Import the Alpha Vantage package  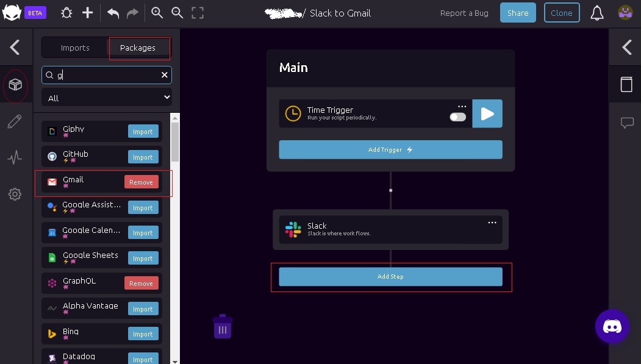[143, 309]
